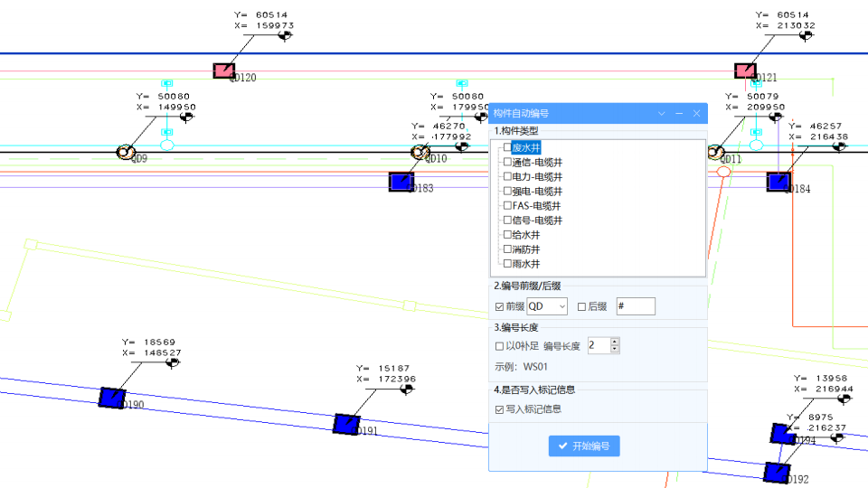Check the FAS-电缆井 component type
This screenshot has width=868, height=488.
[x=507, y=205]
